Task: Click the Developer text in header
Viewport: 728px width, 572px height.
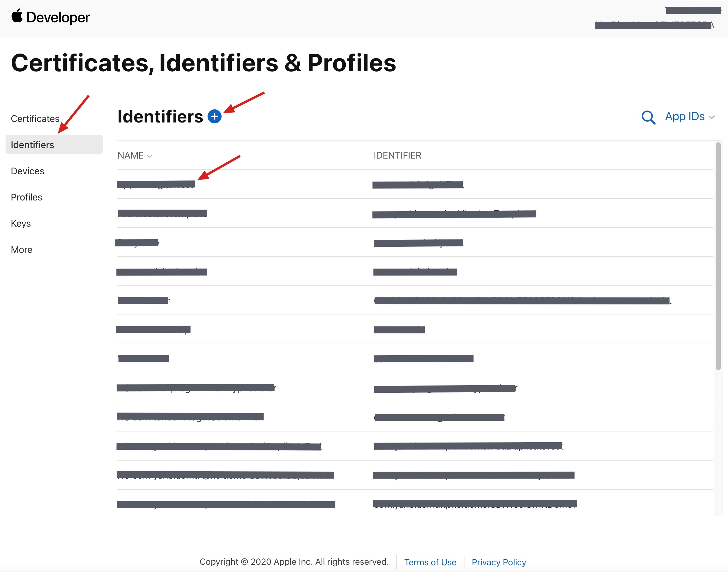Action: (x=58, y=17)
